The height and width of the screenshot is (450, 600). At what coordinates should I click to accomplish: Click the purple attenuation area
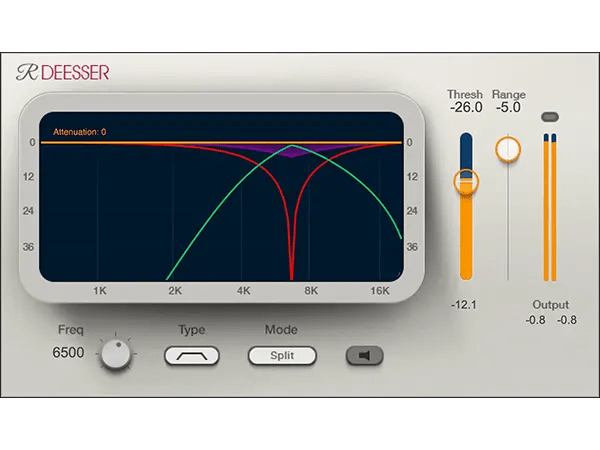(292, 150)
